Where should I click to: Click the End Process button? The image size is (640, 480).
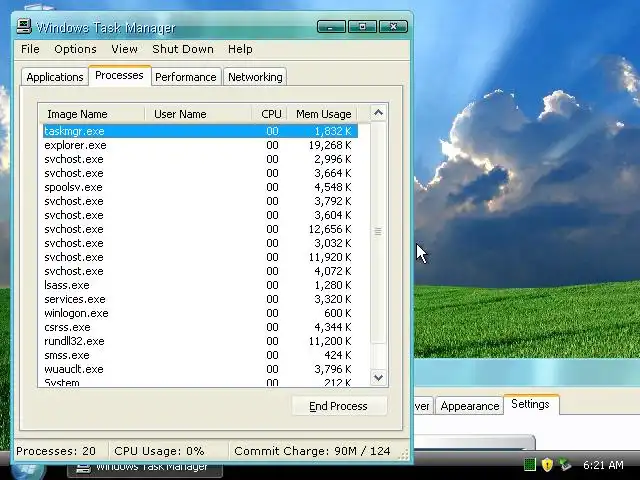pos(338,406)
